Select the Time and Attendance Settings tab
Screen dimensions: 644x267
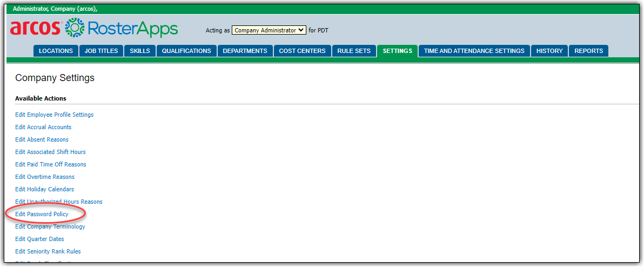pos(474,51)
